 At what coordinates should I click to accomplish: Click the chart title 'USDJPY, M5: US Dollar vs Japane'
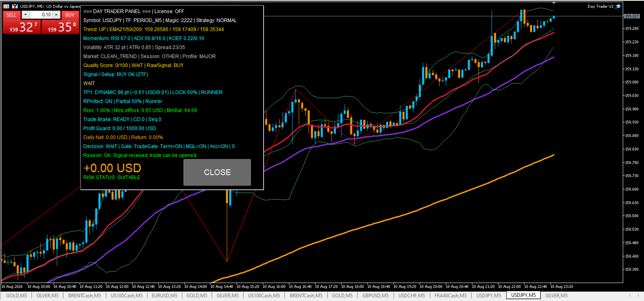pyautogui.click(x=50, y=6)
